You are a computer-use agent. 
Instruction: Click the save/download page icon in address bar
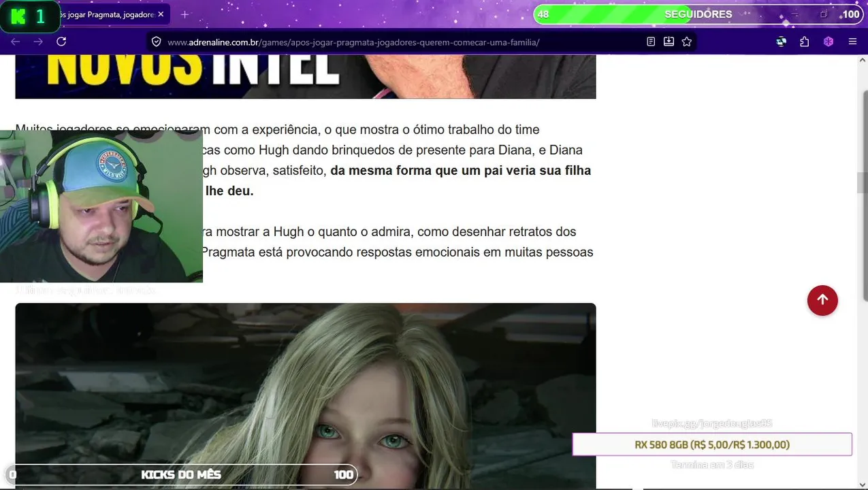[669, 42]
